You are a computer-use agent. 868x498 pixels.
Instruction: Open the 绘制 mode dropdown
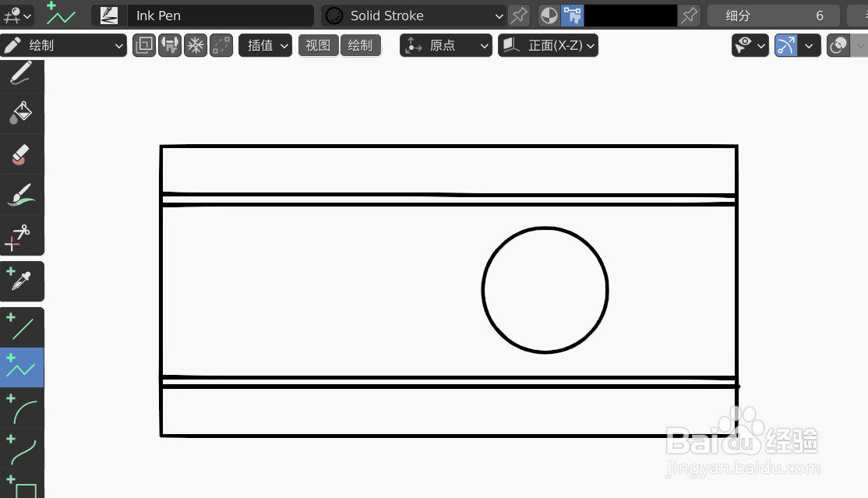point(64,45)
